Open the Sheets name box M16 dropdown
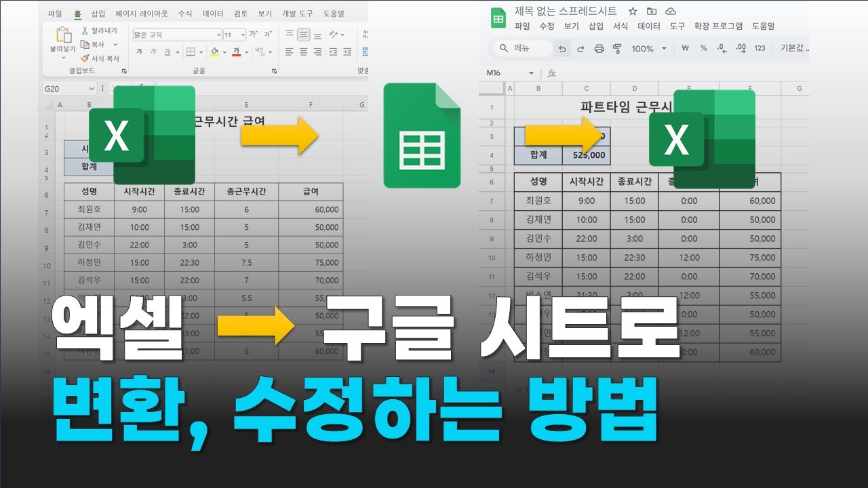 (x=531, y=73)
